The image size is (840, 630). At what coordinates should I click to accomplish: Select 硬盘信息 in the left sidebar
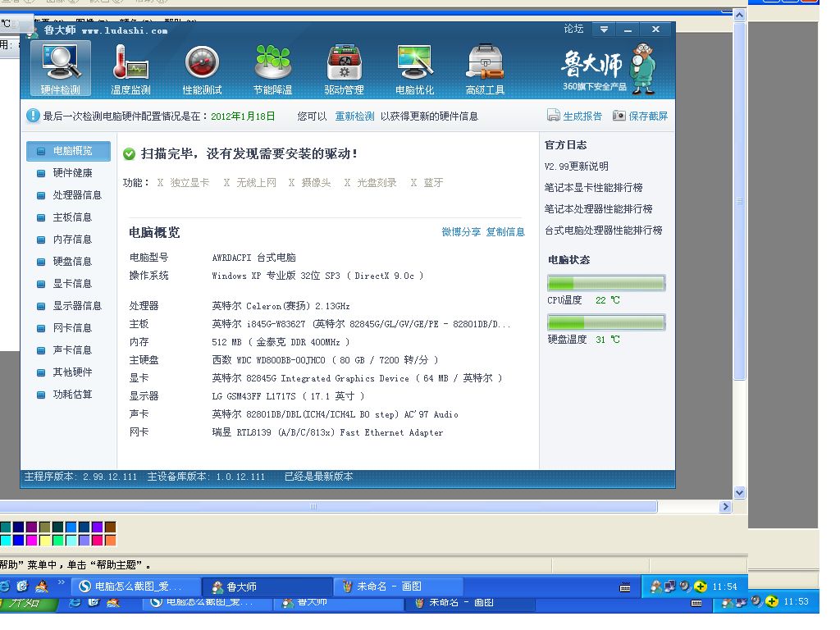click(72, 262)
